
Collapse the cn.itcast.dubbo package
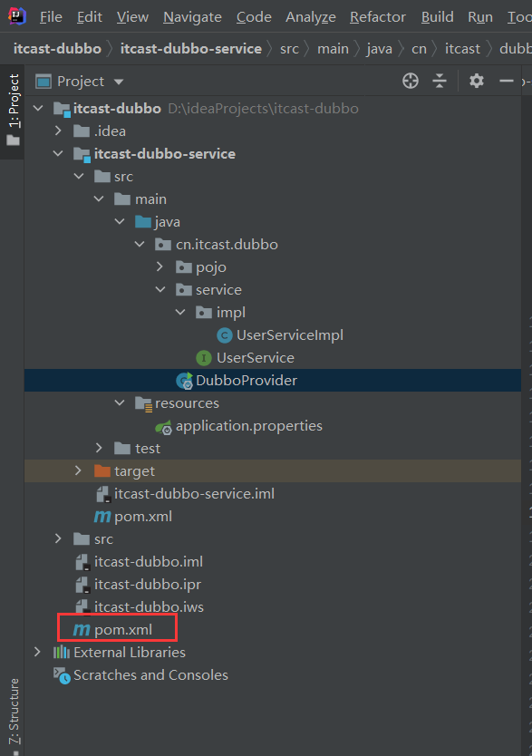pos(140,244)
